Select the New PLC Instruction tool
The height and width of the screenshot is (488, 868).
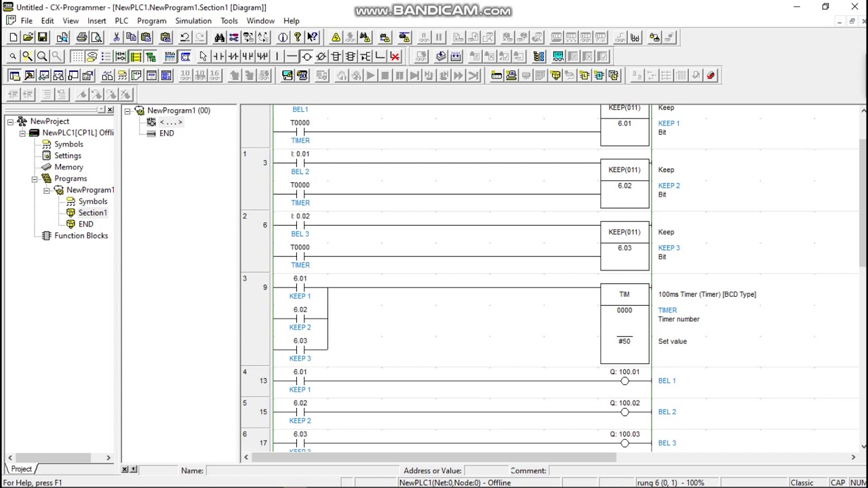pos(336,56)
